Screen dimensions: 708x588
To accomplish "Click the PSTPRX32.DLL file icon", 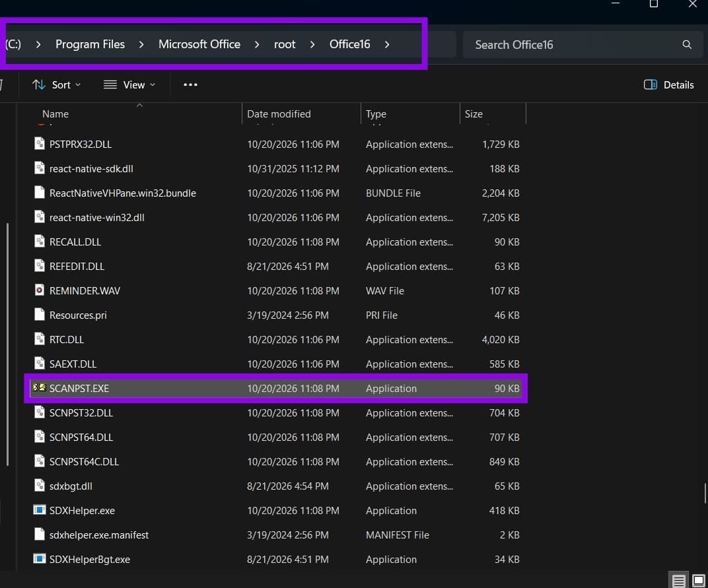I will (x=39, y=143).
